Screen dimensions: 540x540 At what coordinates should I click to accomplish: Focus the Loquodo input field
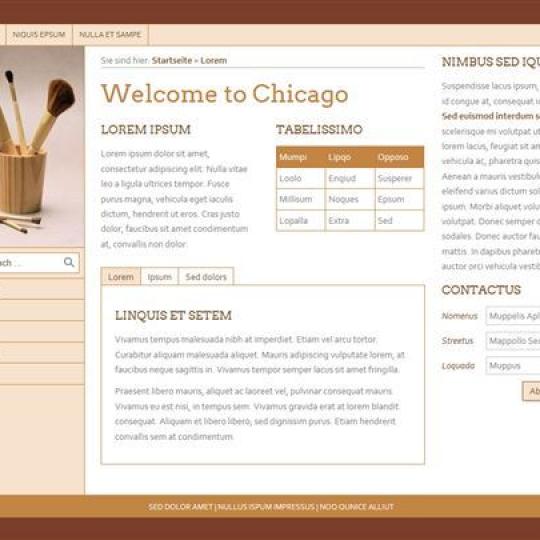513,365
